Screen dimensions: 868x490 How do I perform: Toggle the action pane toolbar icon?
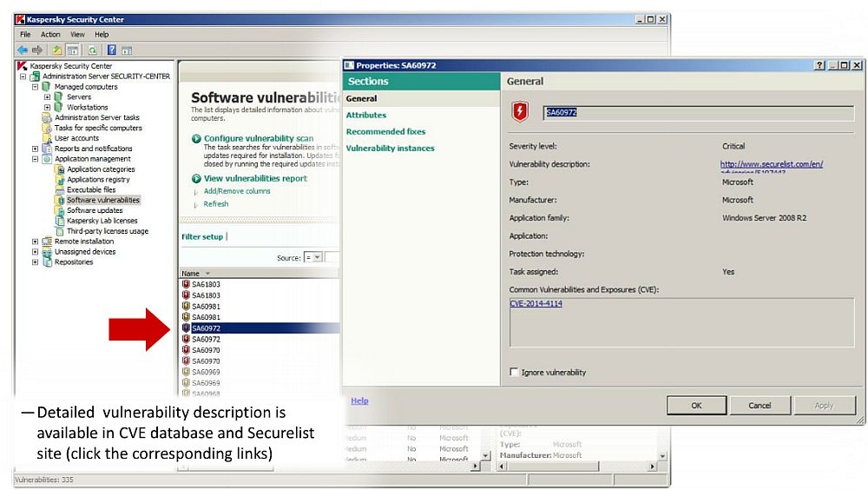127,50
